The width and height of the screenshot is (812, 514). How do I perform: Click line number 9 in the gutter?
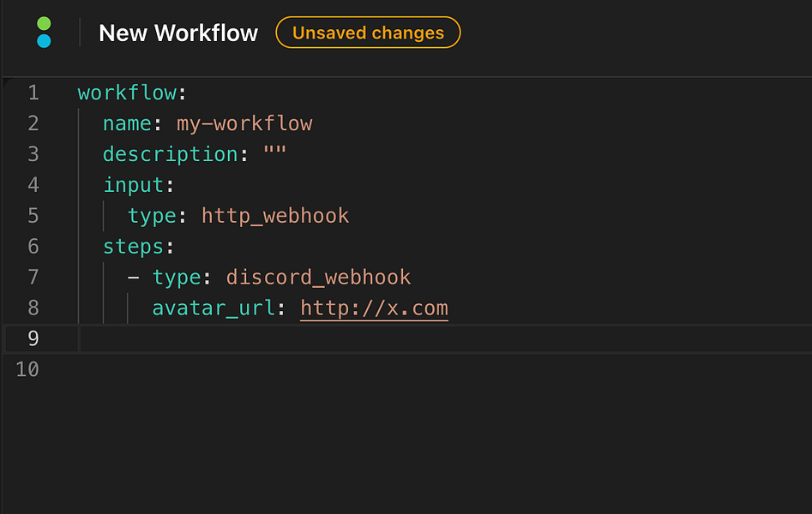(33, 338)
